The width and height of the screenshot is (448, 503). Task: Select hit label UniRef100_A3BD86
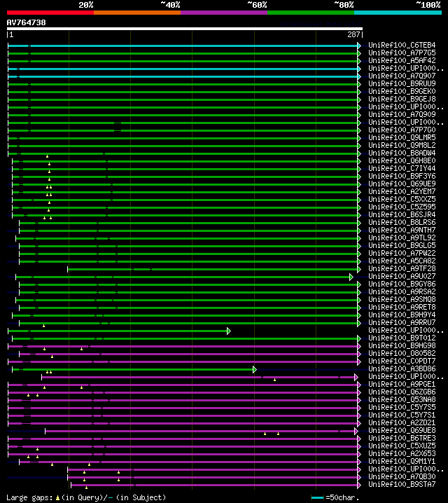tap(402, 368)
